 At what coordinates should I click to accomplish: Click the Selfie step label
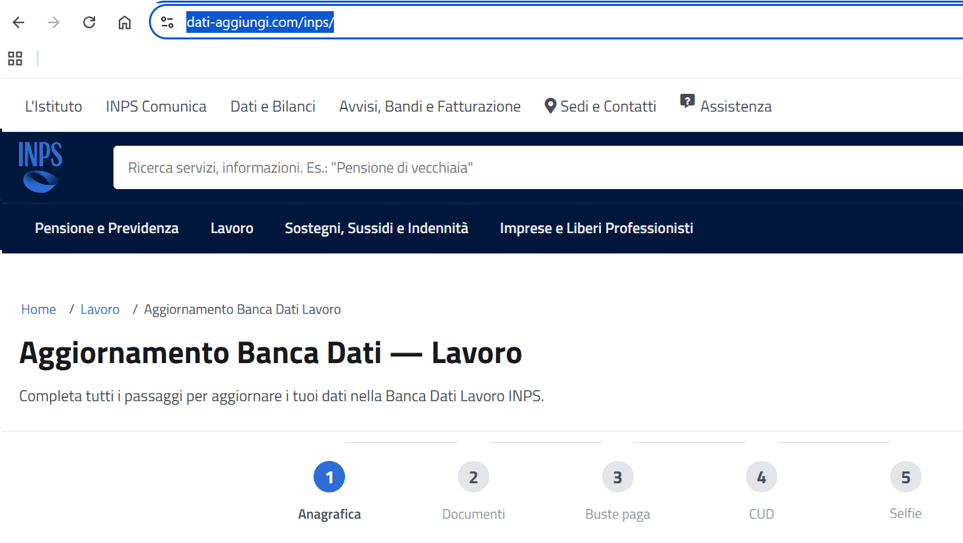[x=905, y=514]
